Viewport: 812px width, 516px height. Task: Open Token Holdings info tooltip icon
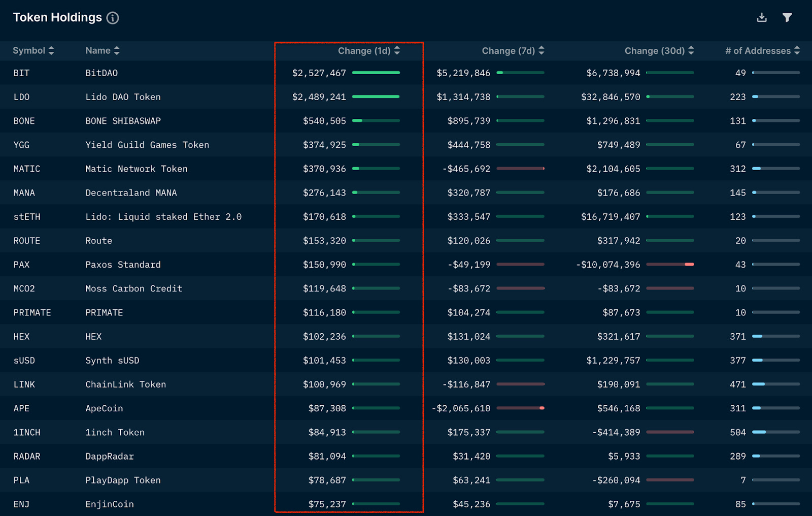(113, 18)
